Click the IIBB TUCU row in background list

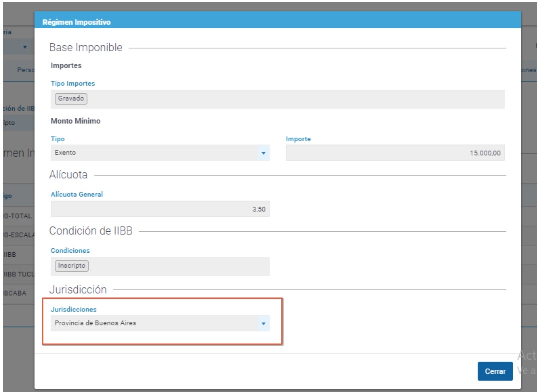click(19, 274)
